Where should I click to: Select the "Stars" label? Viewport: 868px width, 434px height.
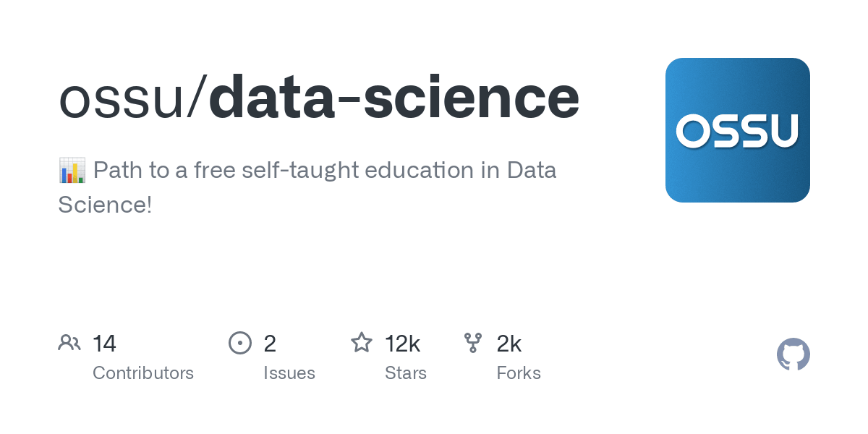point(406,373)
